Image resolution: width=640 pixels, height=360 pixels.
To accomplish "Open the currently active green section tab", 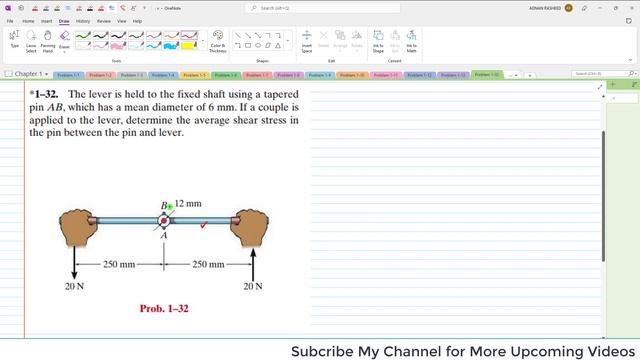I will [487, 74].
